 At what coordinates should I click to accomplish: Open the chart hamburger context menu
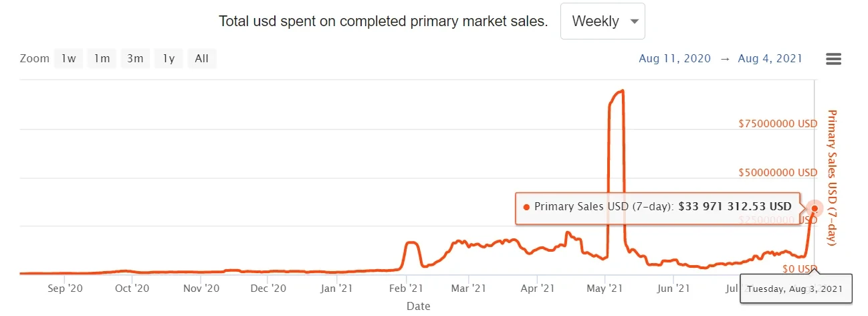[833, 59]
